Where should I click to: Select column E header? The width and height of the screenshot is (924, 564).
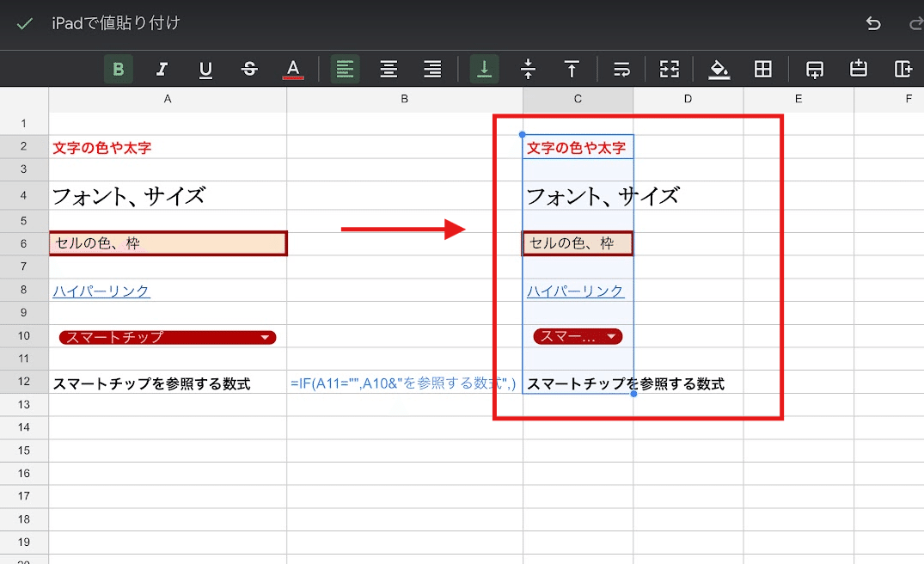[799, 99]
